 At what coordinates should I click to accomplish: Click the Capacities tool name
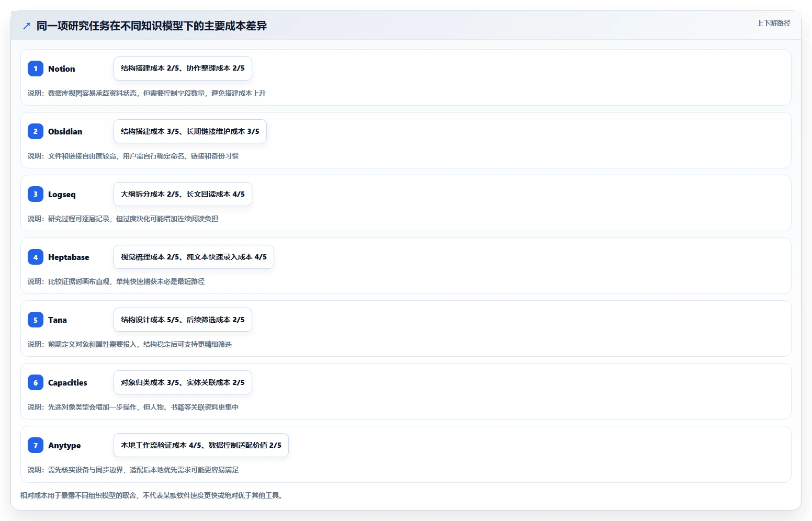click(x=67, y=382)
